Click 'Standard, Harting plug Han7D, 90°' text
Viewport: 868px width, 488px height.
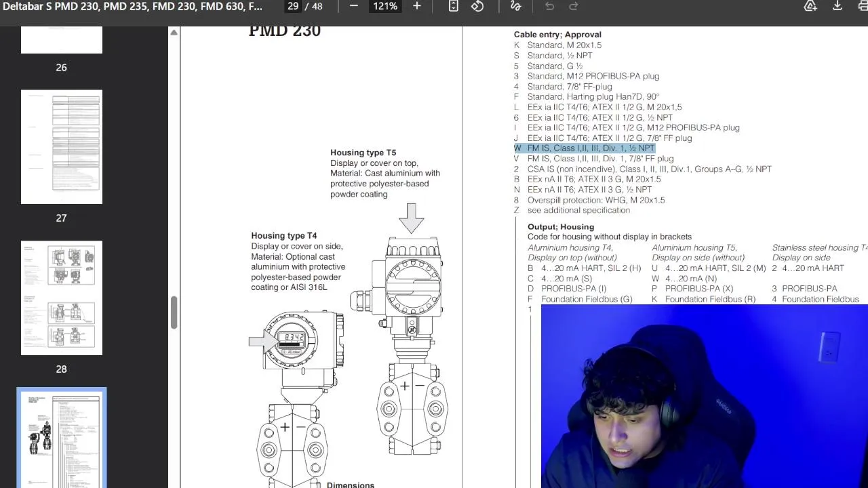pyautogui.click(x=593, y=97)
